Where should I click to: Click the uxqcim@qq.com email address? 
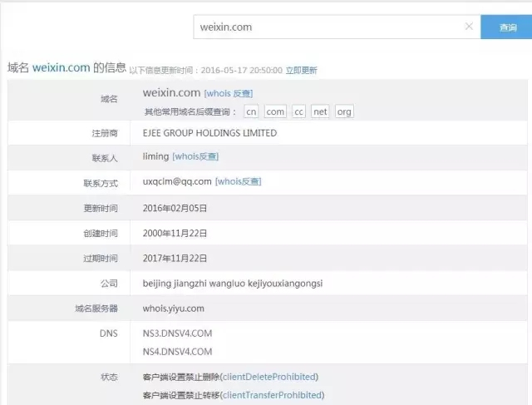[x=177, y=181]
